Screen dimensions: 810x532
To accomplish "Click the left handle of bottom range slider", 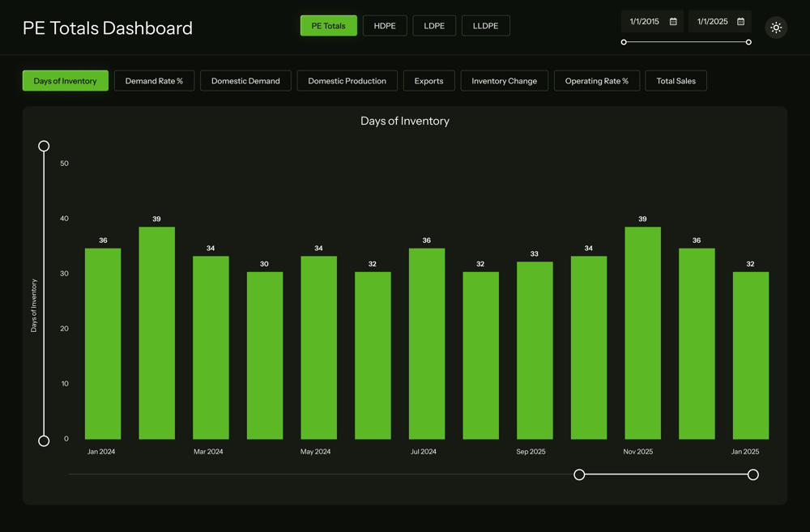I will coord(580,475).
